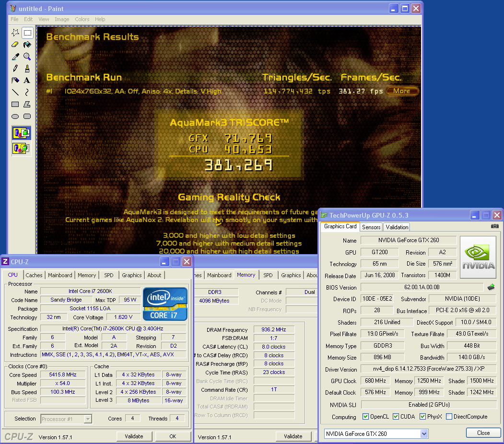The width and height of the screenshot is (504, 444).
Task: Click the More button in AquaMark results
Action: (402, 91)
